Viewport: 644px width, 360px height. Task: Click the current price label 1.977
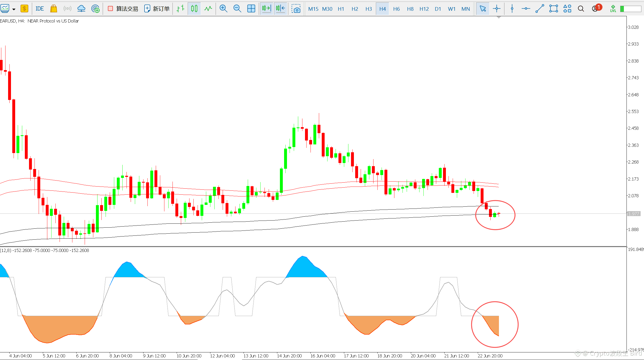[634, 214]
